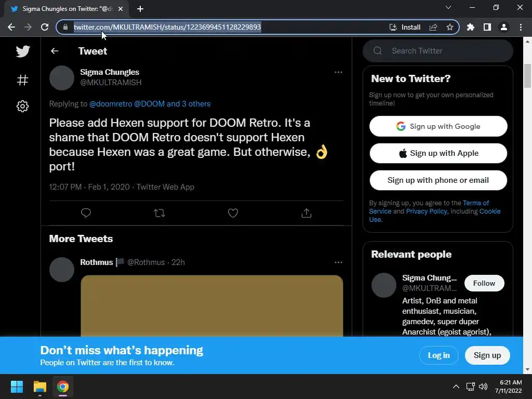Click the @Rothmus handle
The image size is (532, 399).
coord(146,262)
